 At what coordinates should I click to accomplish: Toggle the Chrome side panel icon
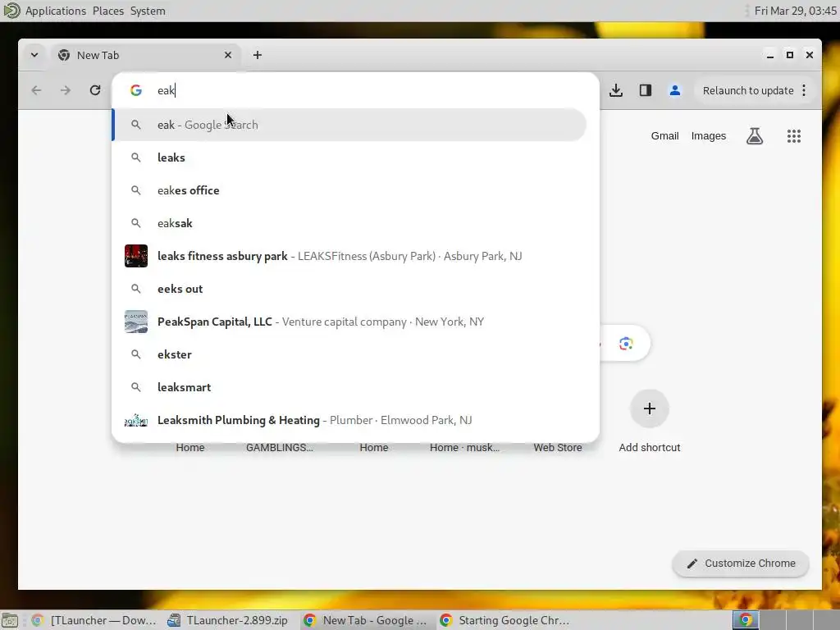click(x=646, y=90)
